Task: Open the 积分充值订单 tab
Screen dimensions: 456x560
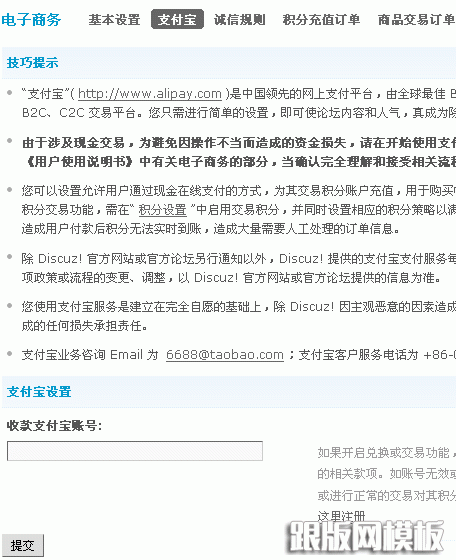Action: tap(321, 19)
